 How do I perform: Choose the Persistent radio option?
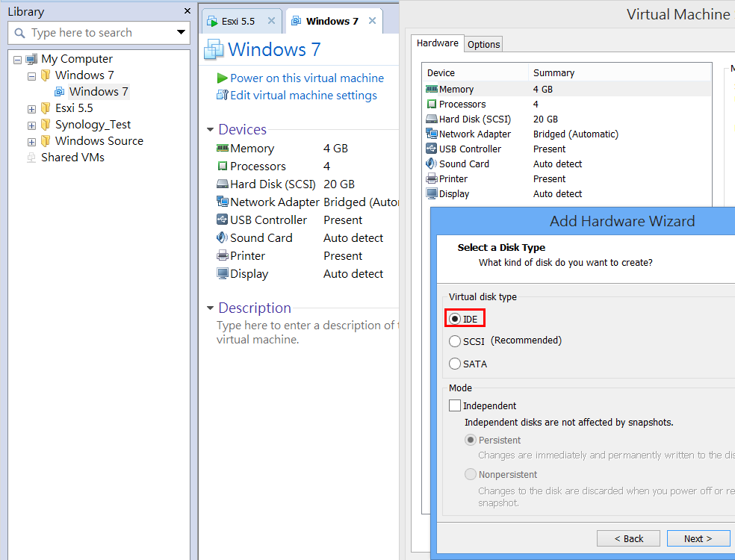point(470,440)
